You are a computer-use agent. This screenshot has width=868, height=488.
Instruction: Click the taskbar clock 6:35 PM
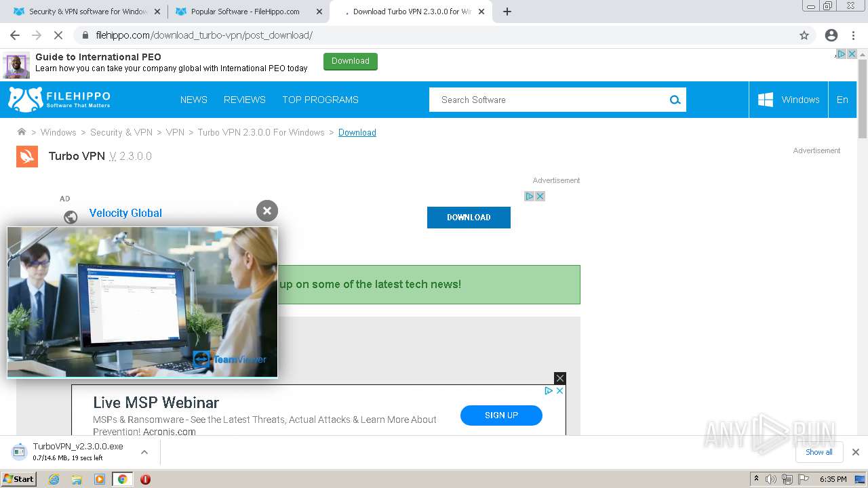click(833, 479)
